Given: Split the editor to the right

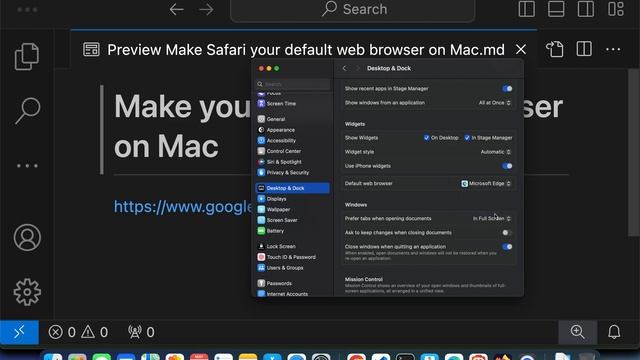Looking at the screenshot, I should [584, 49].
